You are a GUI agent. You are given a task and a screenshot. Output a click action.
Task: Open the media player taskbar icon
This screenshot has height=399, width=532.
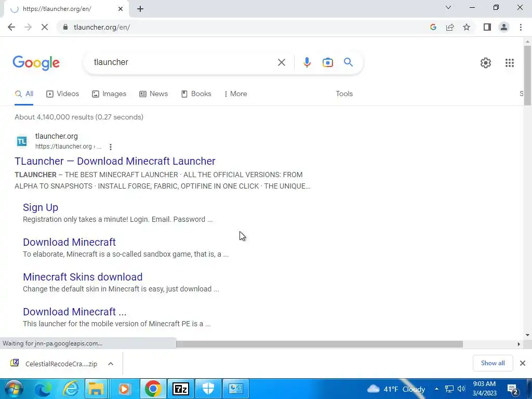[x=125, y=389]
